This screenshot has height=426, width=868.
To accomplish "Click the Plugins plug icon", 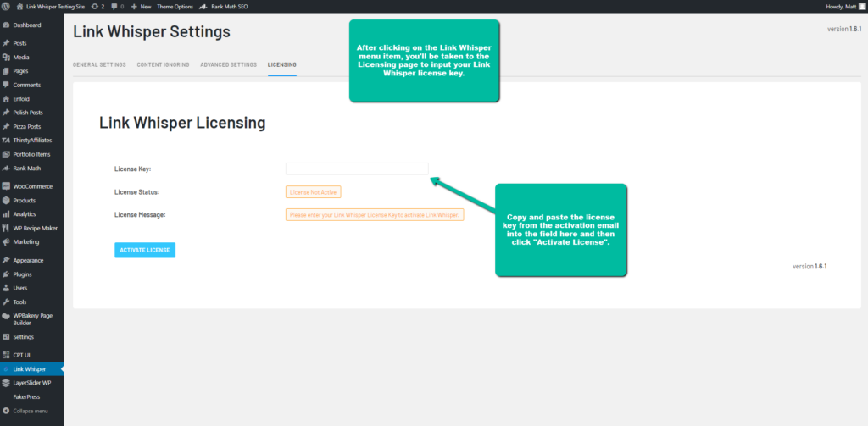I will click(x=6, y=274).
